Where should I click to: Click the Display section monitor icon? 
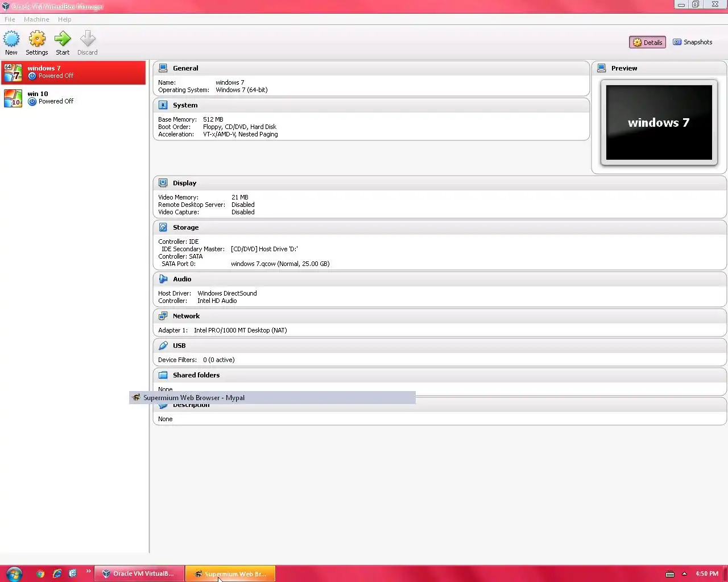(163, 183)
